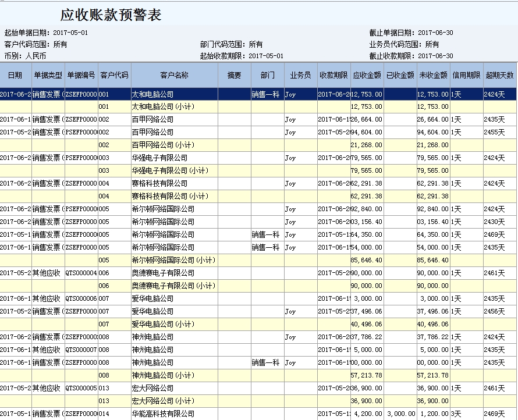Click 其他应收 in the QTS000006 row

(48, 298)
